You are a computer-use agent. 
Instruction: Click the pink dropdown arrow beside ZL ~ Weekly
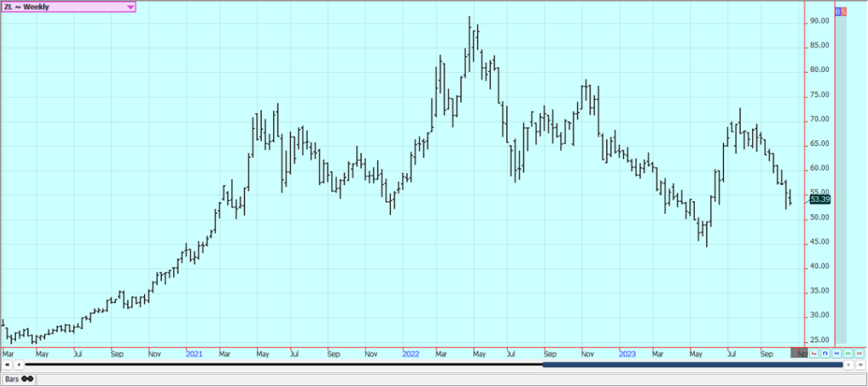pos(131,7)
